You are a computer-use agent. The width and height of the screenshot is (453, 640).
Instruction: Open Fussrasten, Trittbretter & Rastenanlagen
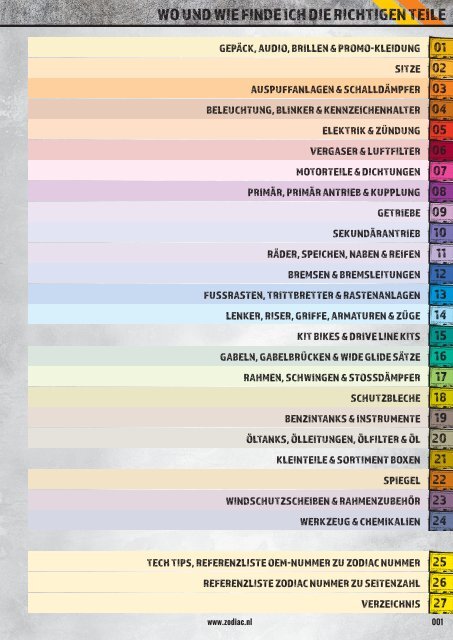click(228, 294)
